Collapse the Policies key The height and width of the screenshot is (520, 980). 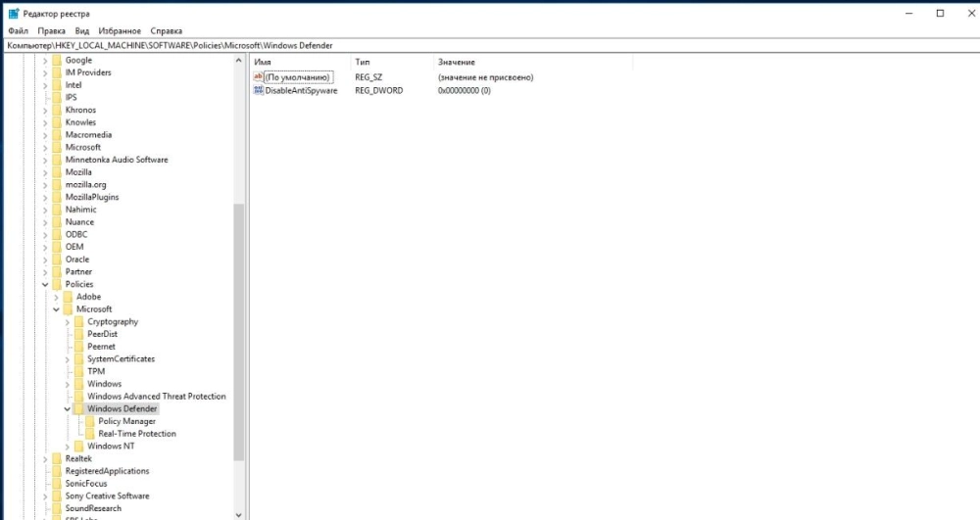point(45,285)
